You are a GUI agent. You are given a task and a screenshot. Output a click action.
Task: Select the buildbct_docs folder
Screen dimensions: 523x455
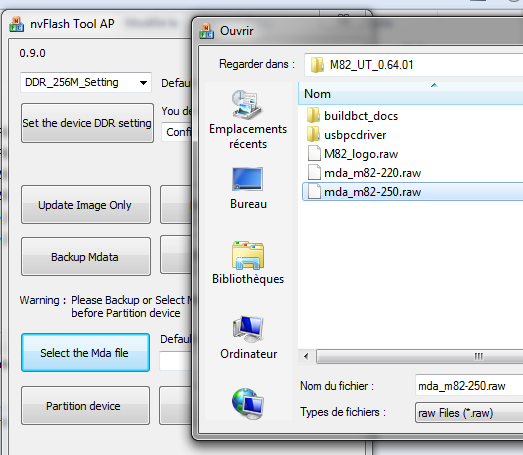(x=352, y=116)
